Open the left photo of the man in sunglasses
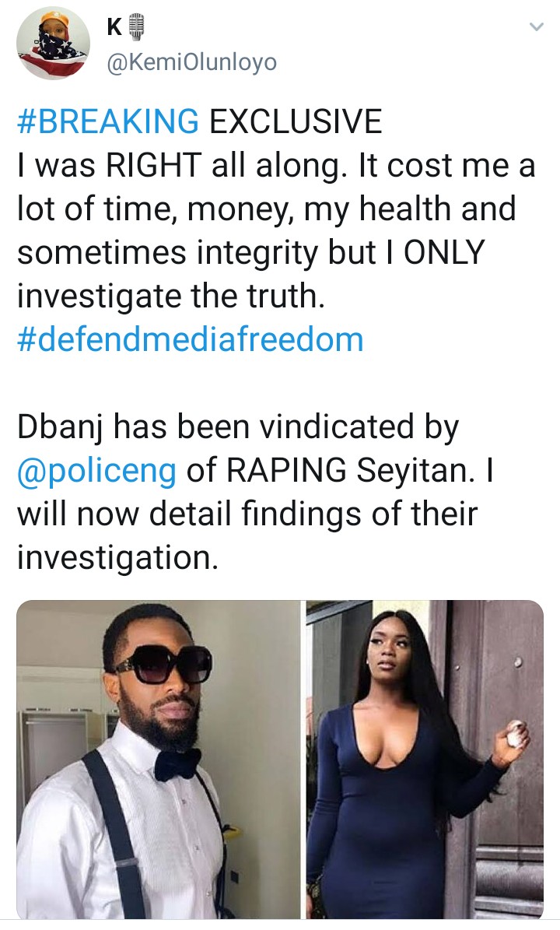Image resolution: width=560 pixels, height=930 pixels. pyautogui.click(x=159, y=759)
